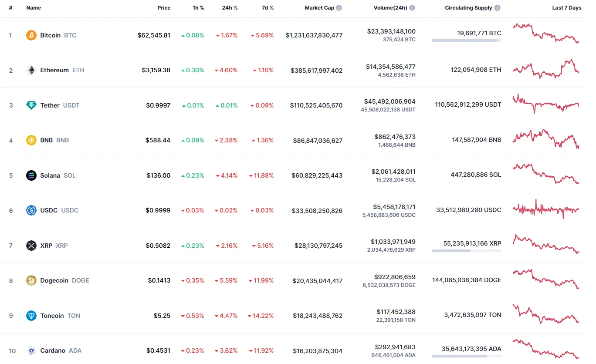Click the USDC logo icon
The image size is (596, 364).
(31, 210)
